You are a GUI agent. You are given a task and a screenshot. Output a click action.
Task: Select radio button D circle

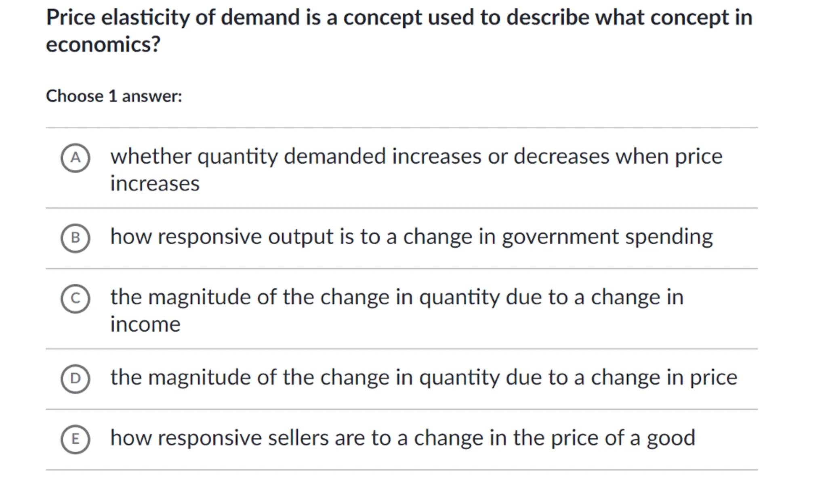pos(75,379)
